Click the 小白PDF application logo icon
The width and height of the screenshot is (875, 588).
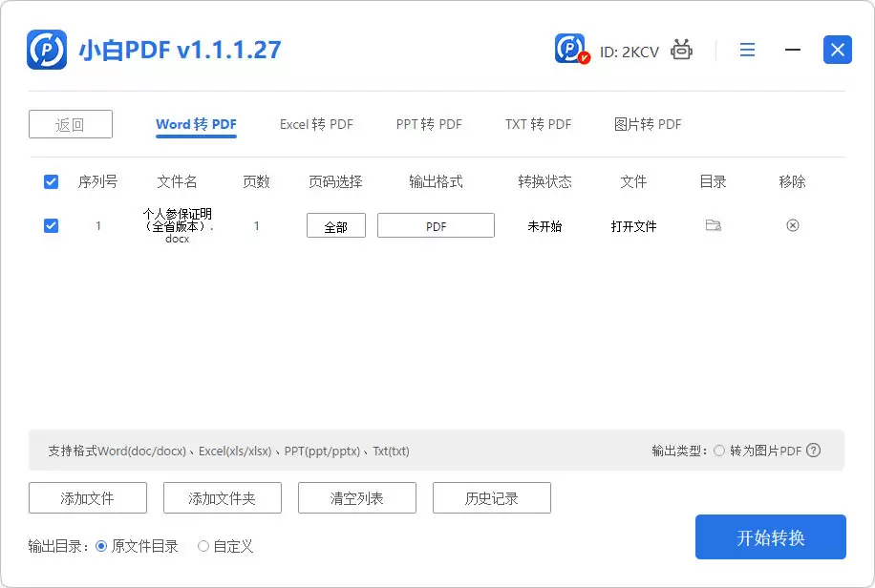coord(45,50)
